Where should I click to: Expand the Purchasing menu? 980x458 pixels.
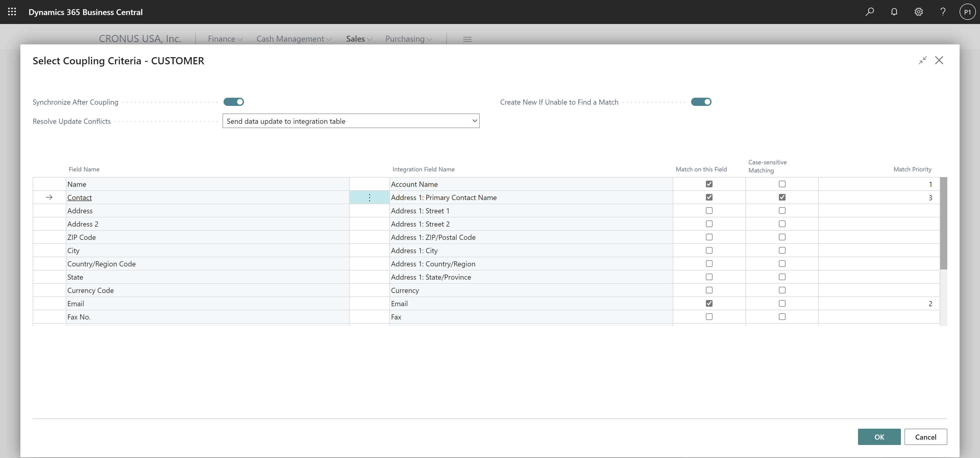click(409, 39)
